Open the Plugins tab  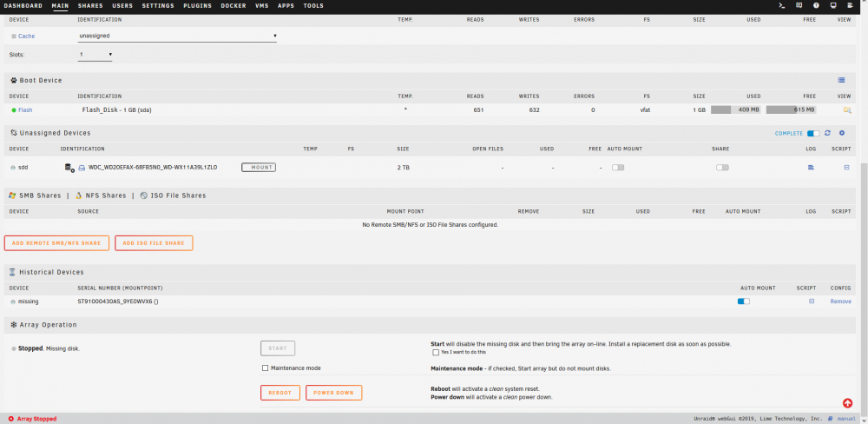point(198,6)
